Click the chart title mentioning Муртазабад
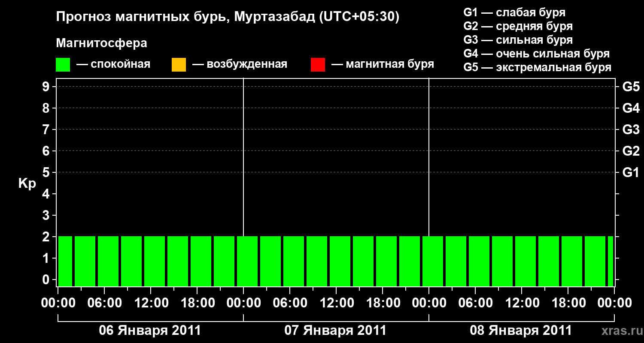 228,17
